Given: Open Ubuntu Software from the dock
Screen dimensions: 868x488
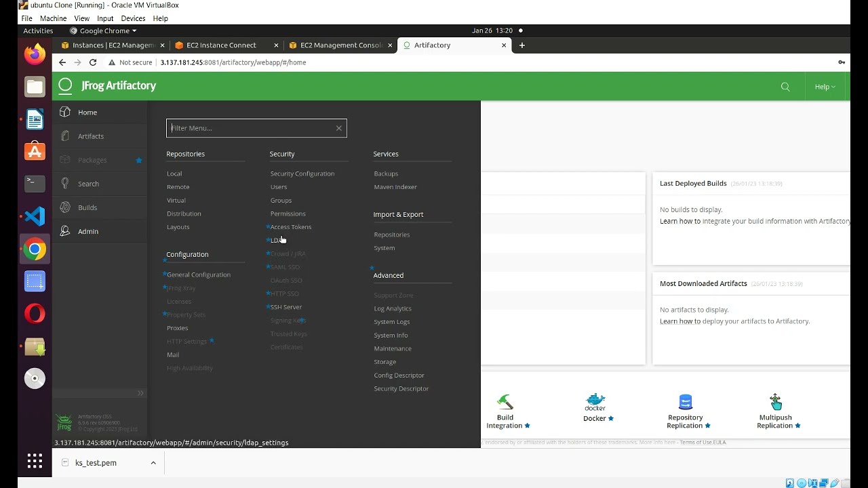Looking at the screenshot, I should tap(35, 151).
